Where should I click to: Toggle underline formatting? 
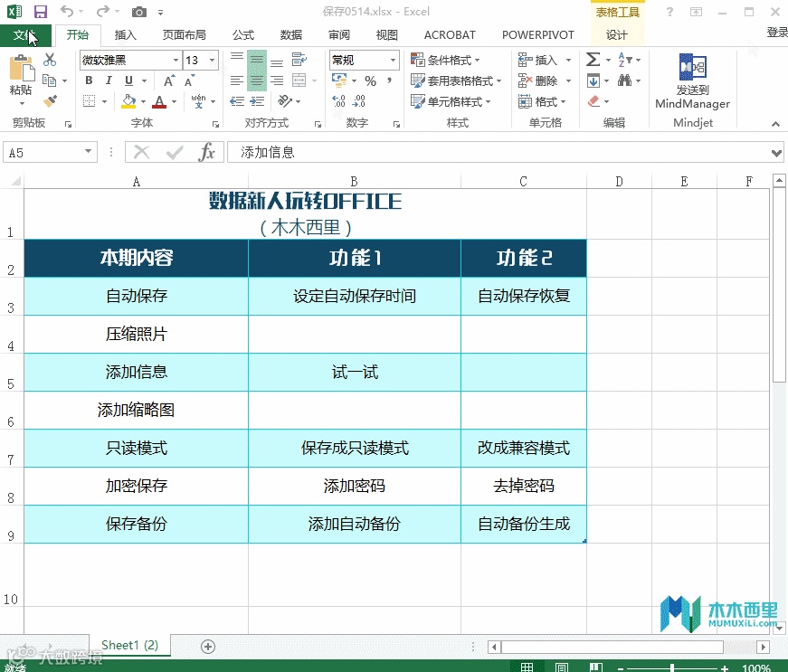pos(128,80)
